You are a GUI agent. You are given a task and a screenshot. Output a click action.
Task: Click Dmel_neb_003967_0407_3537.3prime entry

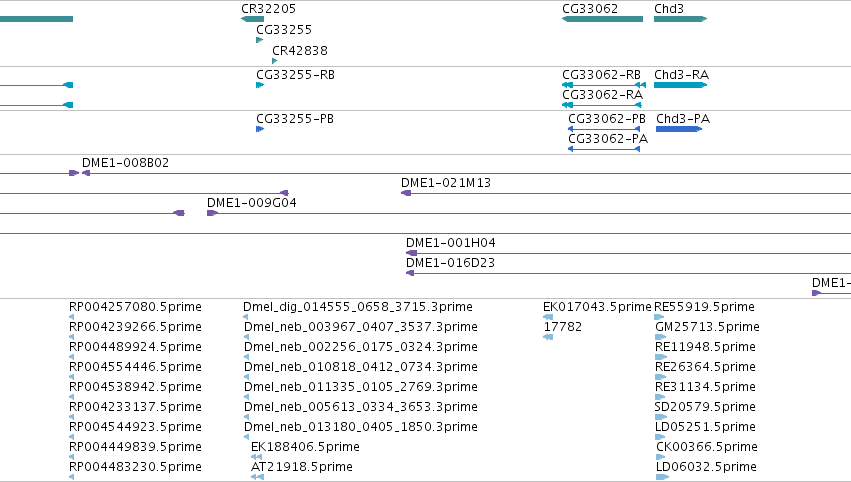(361, 327)
